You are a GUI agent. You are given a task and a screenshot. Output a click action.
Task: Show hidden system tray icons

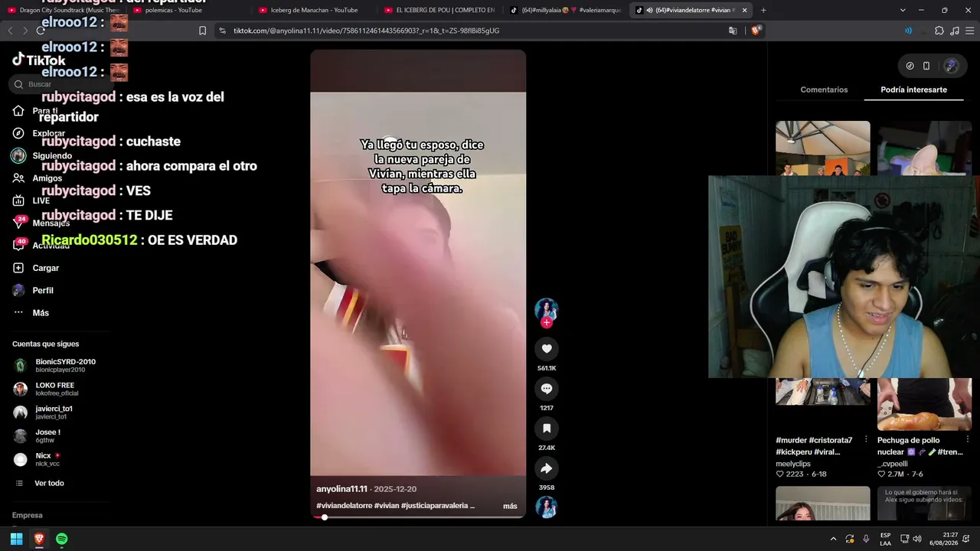(x=834, y=539)
